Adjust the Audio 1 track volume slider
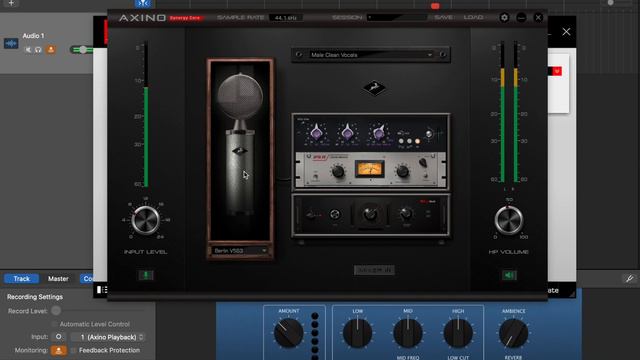The height and width of the screenshot is (360, 640). tap(83, 50)
